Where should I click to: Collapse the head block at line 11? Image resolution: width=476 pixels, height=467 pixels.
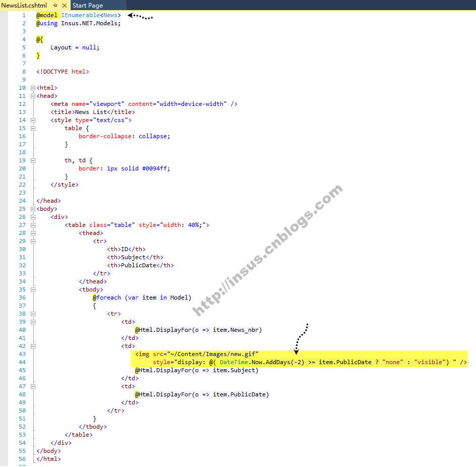pos(33,96)
